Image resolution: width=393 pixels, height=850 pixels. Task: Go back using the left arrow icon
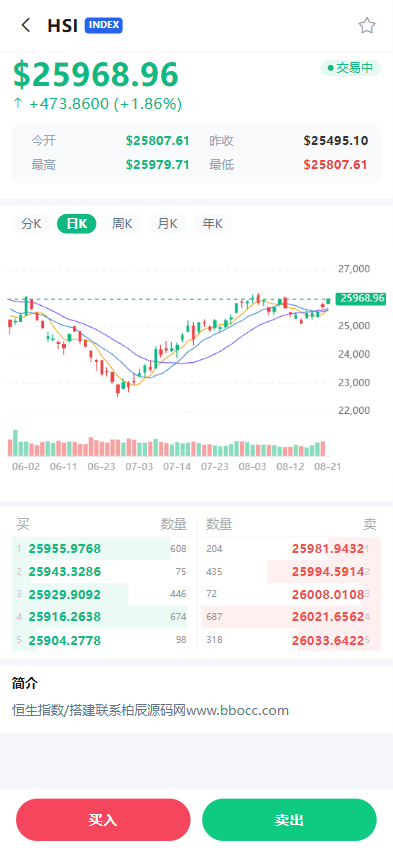(25, 25)
